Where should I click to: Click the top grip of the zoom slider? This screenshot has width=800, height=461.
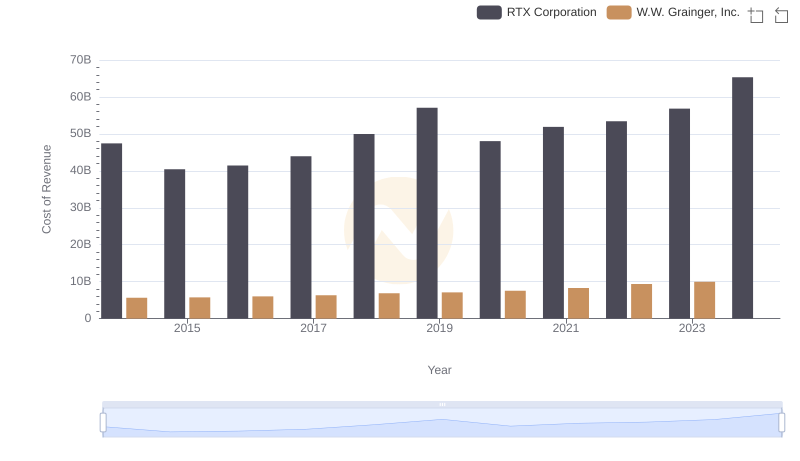tap(442, 404)
